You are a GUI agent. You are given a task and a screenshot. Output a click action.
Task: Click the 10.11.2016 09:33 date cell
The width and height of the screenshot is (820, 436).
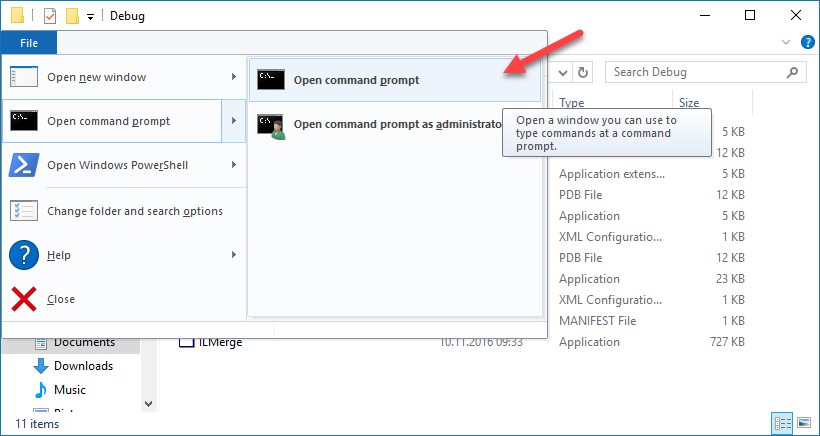[x=481, y=342]
